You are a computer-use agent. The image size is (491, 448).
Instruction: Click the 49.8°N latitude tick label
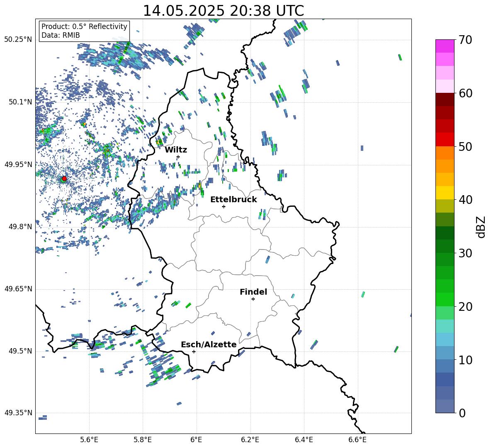20,227
